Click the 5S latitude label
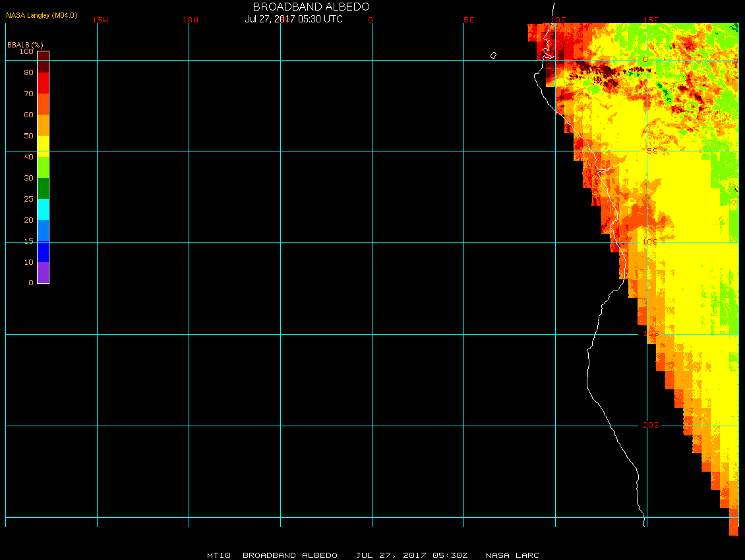The height and width of the screenshot is (560, 745). click(x=651, y=151)
